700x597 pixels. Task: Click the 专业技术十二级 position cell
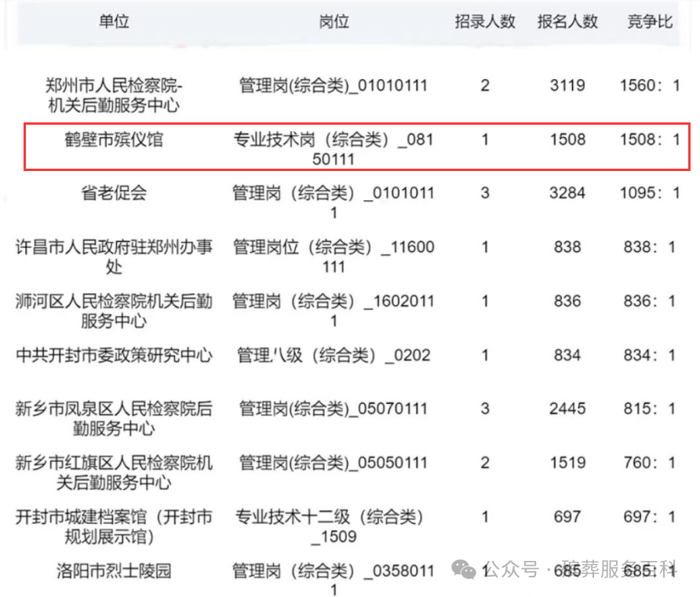click(x=334, y=526)
